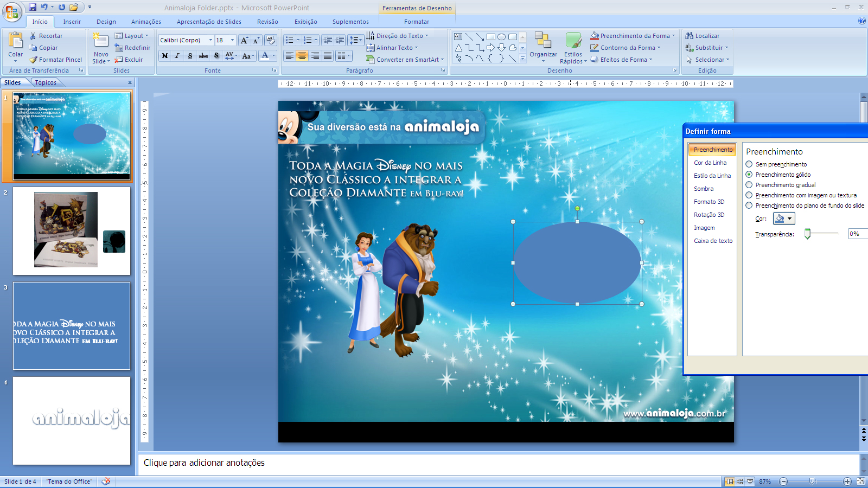Image resolution: width=868 pixels, height=488 pixels.
Task: Select Preenchimento com imagem ou textura
Action: tap(749, 195)
